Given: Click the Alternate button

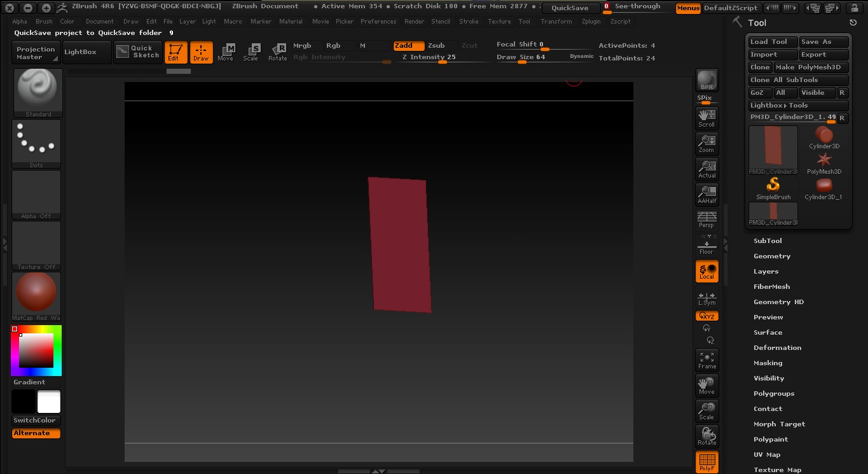Looking at the screenshot, I should pyautogui.click(x=36, y=433).
